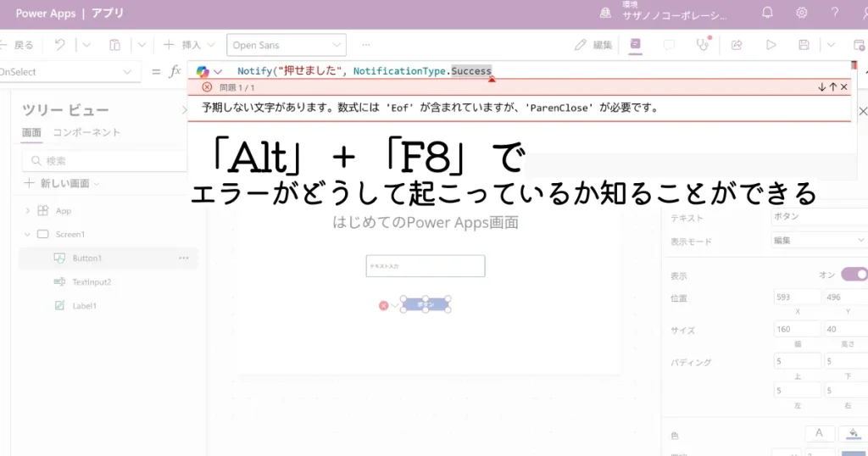Go to next problem down arrow
Viewport: 868px width, 456px height.
coord(821,87)
